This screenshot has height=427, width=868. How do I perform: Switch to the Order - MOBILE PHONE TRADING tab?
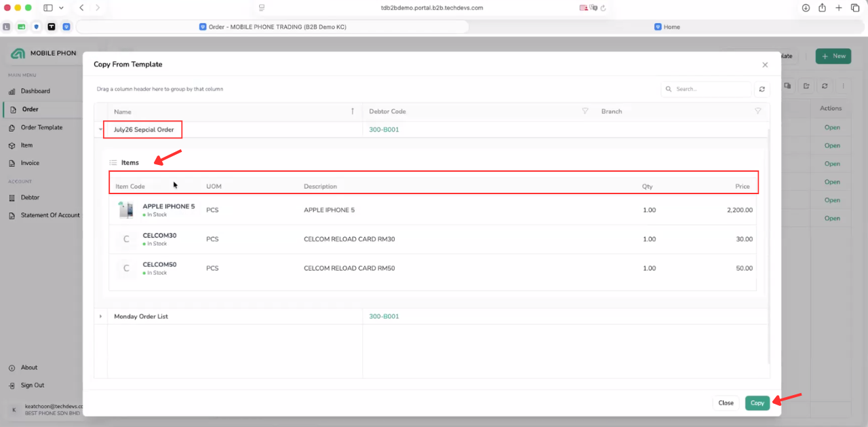pyautogui.click(x=273, y=26)
